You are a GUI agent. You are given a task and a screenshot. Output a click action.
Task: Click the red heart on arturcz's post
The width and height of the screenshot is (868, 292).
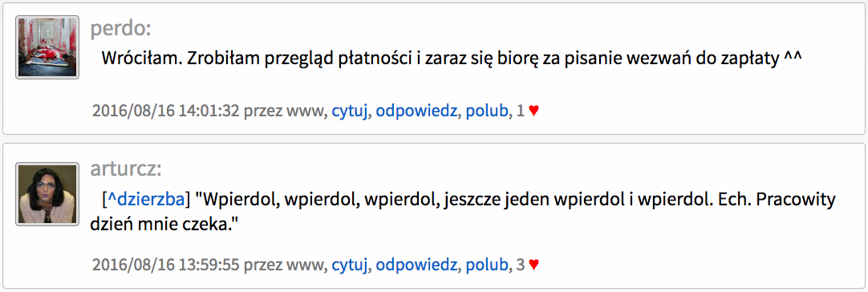pos(533,265)
